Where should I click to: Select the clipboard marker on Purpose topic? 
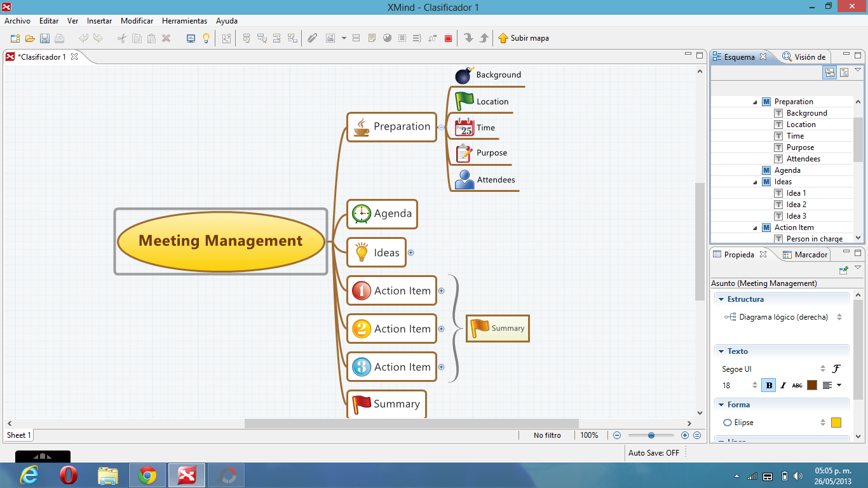[x=465, y=153]
